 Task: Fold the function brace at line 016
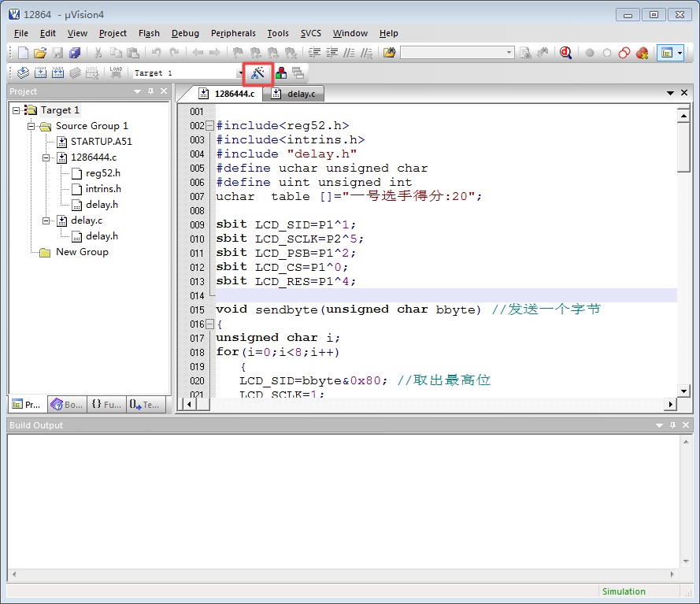point(209,324)
